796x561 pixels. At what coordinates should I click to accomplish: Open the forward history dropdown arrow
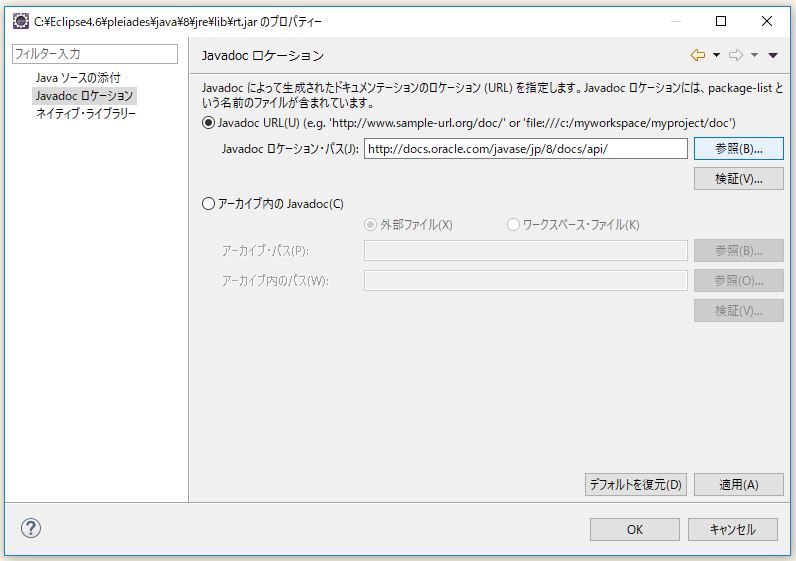tap(754, 55)
